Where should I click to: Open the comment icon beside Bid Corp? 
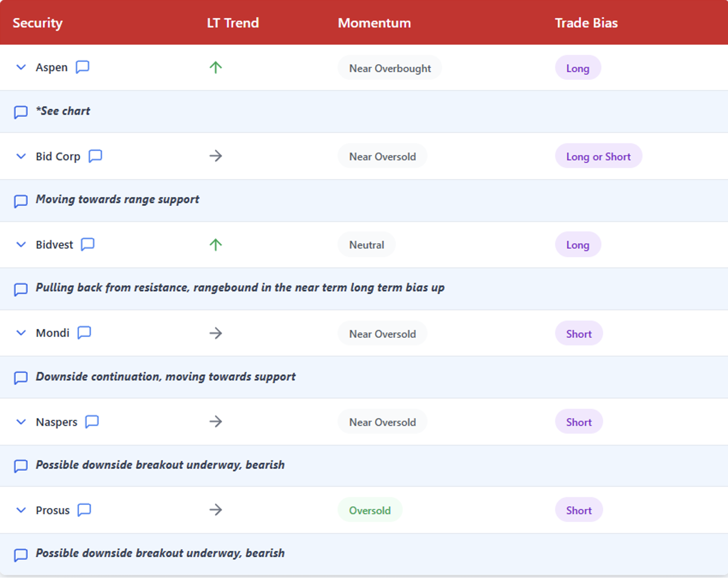95,156
